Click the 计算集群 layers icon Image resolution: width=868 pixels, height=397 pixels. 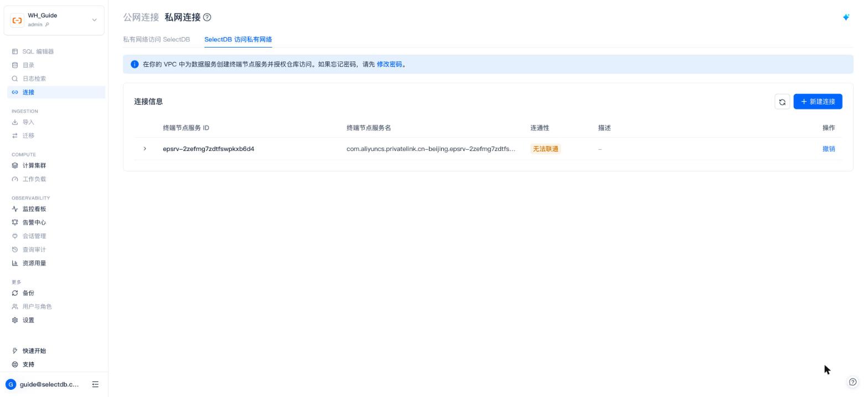[x=15, y=165]
